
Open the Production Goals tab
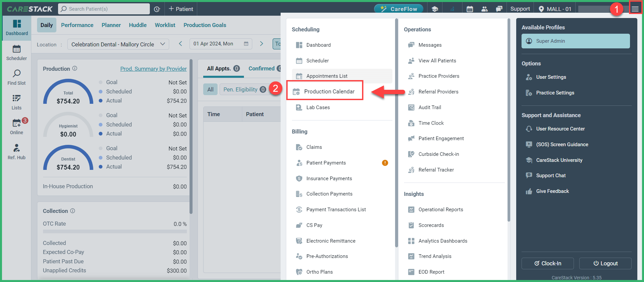coord(205,25)
